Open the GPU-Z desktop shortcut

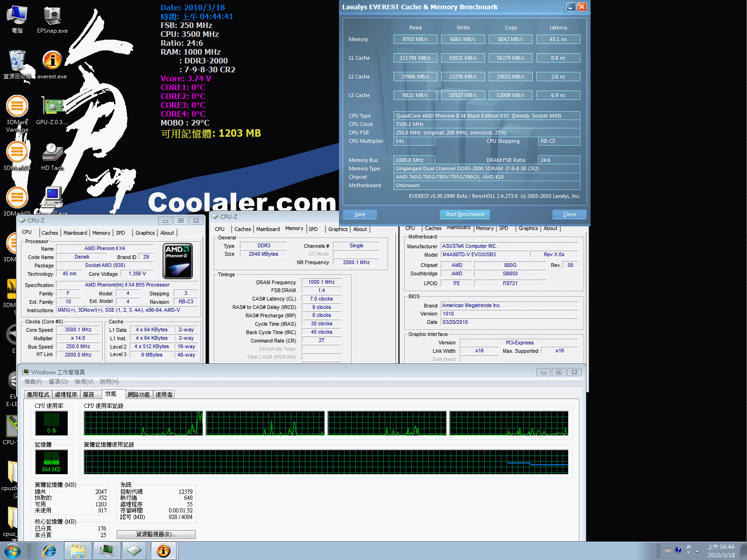[52, 111]
